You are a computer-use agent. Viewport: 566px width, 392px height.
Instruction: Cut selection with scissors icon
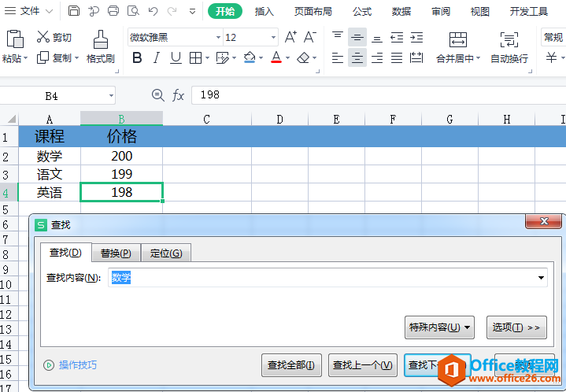tap(43, 36)
